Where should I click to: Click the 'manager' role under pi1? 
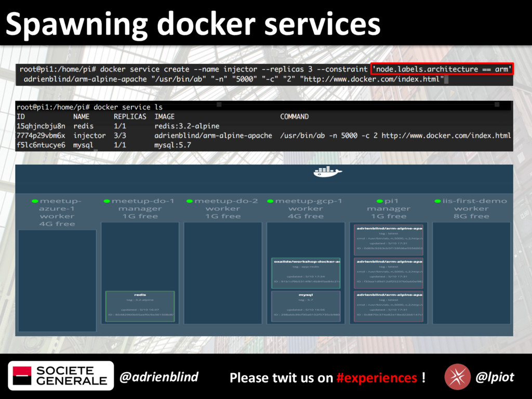pyautogui.click(x=389, y=209)
